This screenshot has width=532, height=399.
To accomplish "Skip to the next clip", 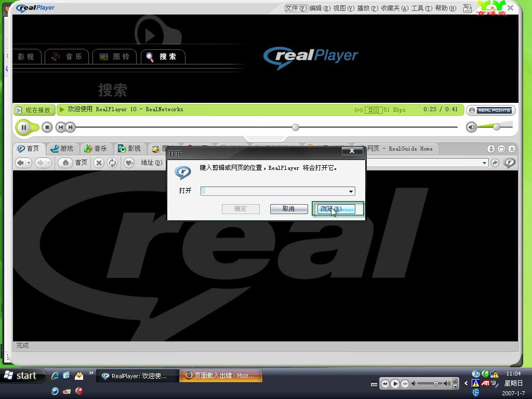I will tap(70, 127).
